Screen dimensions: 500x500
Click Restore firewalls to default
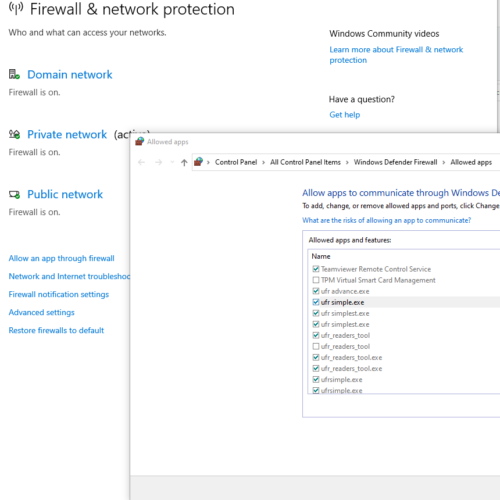56,330
